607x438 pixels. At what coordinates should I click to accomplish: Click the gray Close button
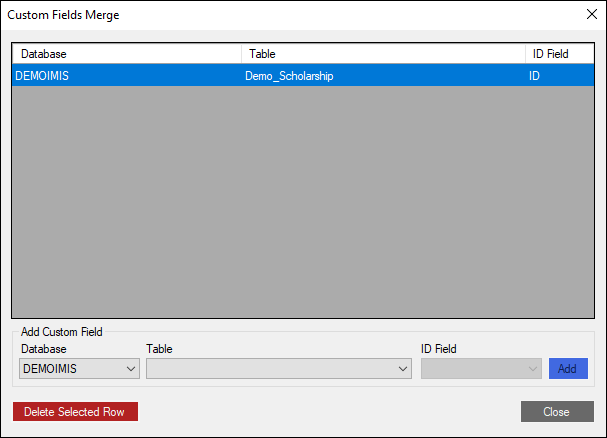pos(557,412)
